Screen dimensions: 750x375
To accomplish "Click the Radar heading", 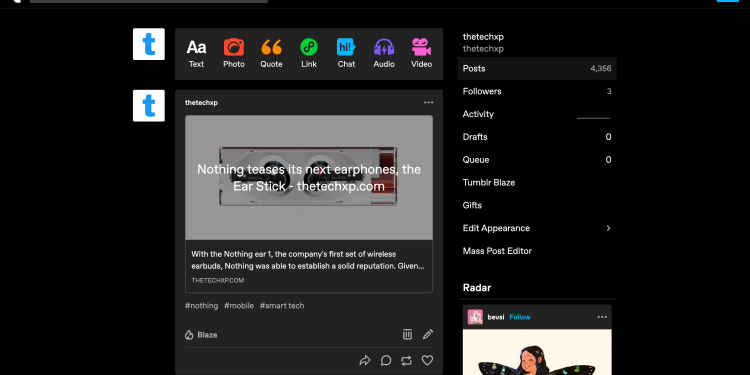I will [x=477, y=287].
